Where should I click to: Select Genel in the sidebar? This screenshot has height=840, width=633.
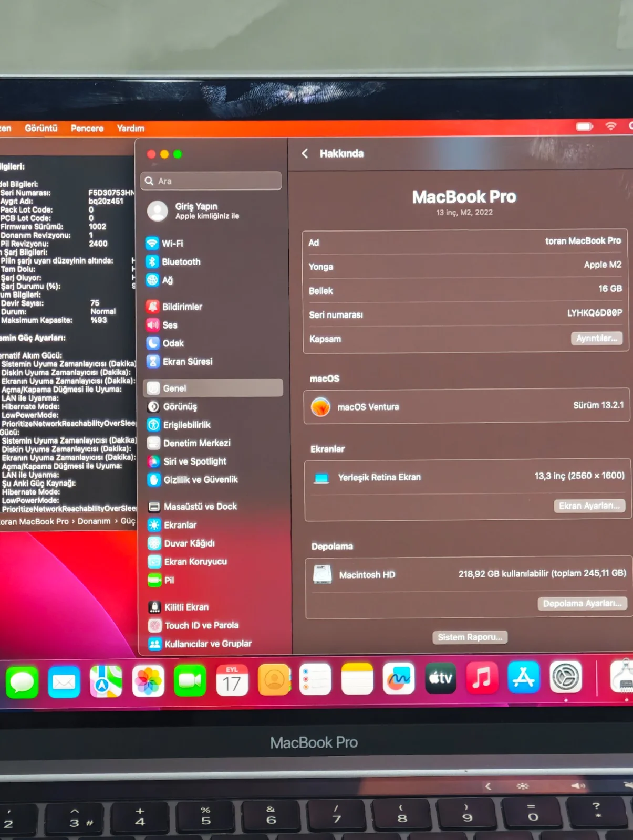pyautogui.click(x=213, y=388)
